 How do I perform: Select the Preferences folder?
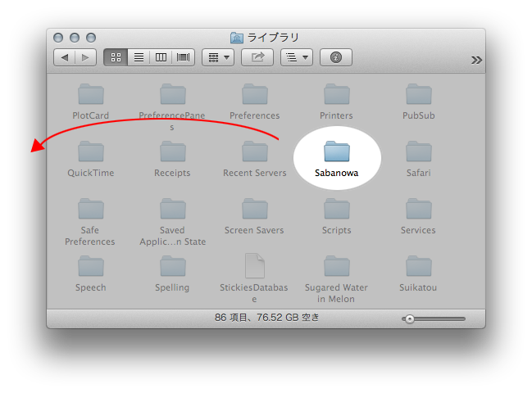point(255,94)
